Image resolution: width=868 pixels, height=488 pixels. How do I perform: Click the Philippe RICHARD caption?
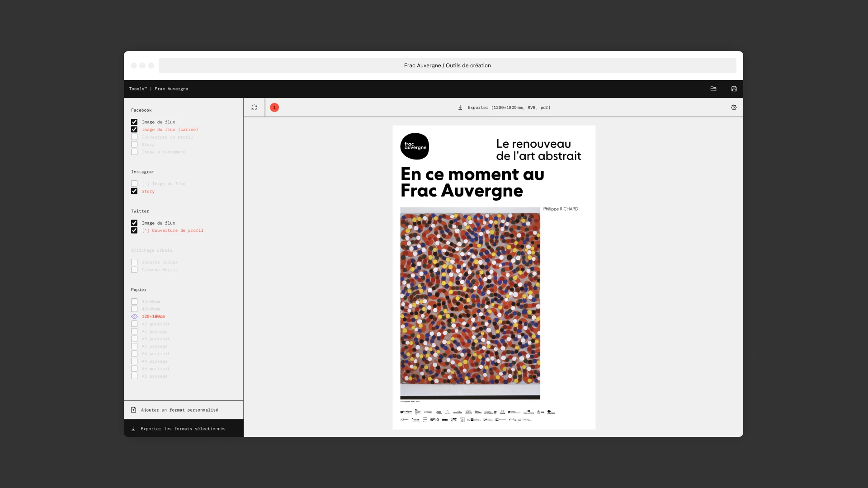[561, 209]
